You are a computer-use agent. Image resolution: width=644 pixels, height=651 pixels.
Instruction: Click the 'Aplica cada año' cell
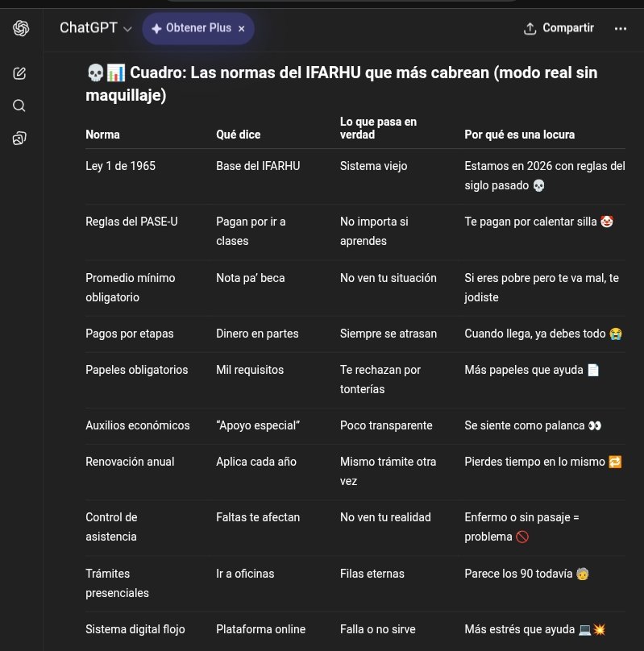click(x=256, y=462)
